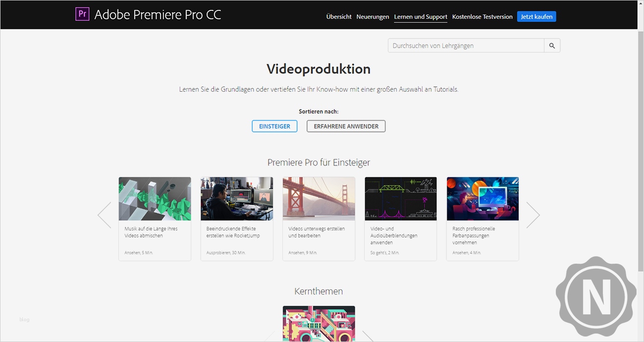
Task: Open green cubes music tutorial thumbnail
Action: 155,199
